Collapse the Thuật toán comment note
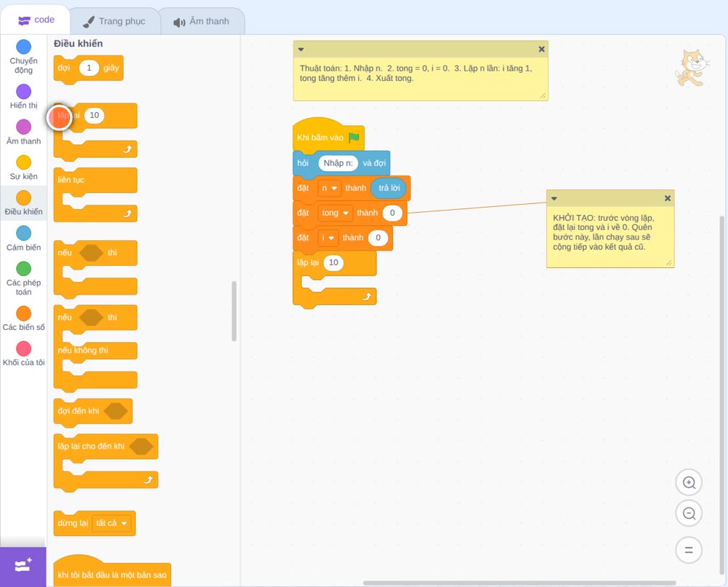 301,50
